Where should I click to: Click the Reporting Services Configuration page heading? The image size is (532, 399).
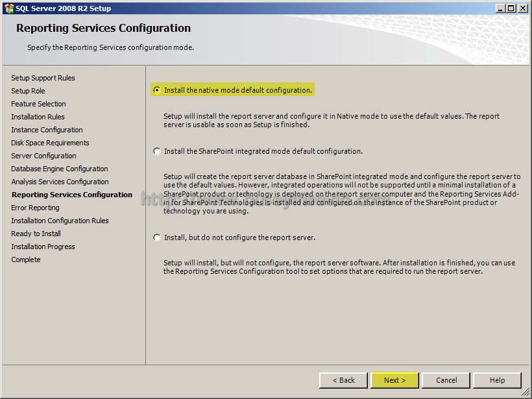pos(104,28)
